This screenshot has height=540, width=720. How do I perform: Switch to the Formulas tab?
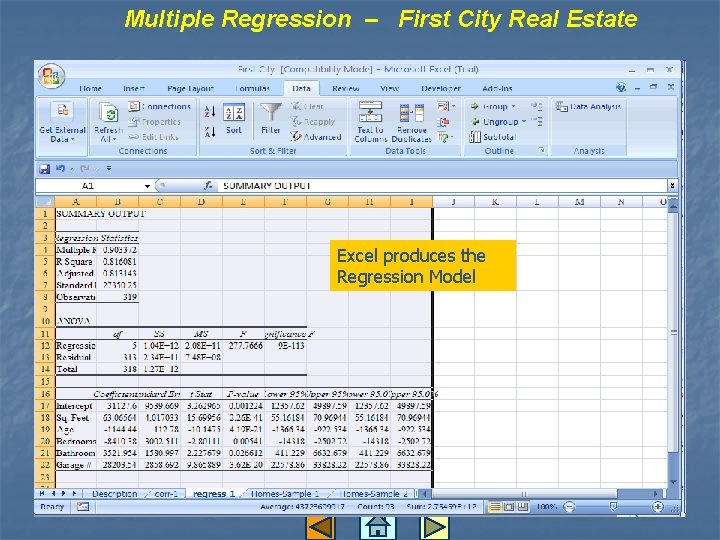click(x=252, y=88)
